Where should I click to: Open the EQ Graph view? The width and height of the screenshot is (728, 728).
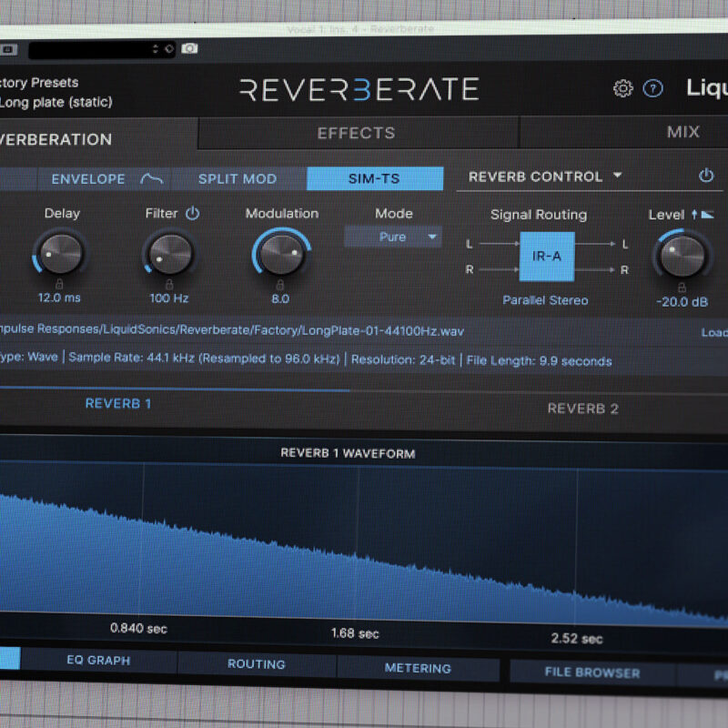click(x=98, y=661)
